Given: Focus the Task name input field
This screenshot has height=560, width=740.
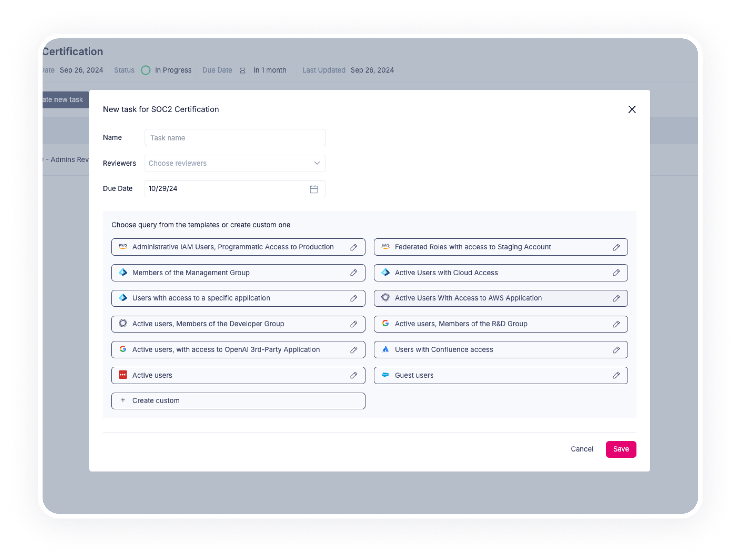Looking at the screenshot, I should pyautogui.click(x=235, y=138).
